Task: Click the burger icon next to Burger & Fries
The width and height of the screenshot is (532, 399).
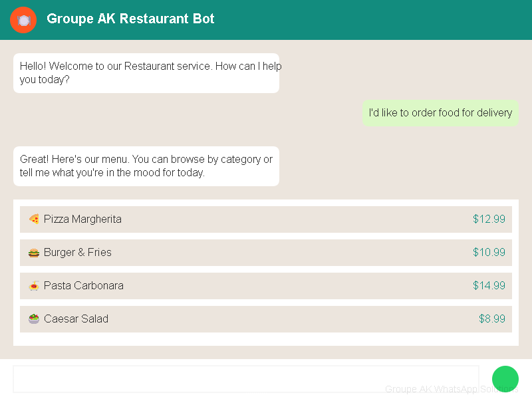Action: tap(33, 252)
